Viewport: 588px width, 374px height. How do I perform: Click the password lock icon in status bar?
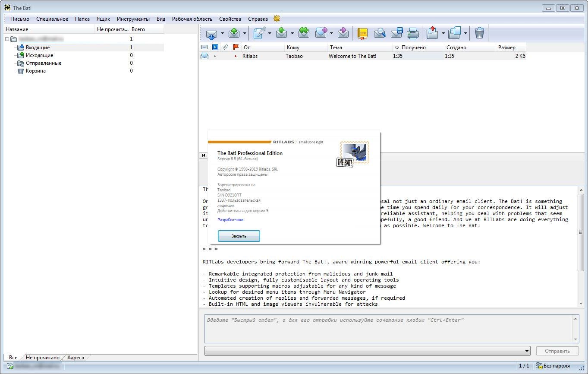[x=539, y=366]
